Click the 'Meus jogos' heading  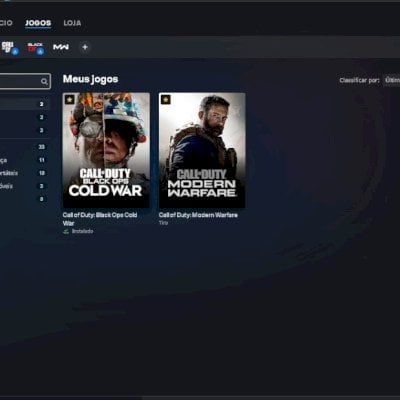[x=90, y=79]
